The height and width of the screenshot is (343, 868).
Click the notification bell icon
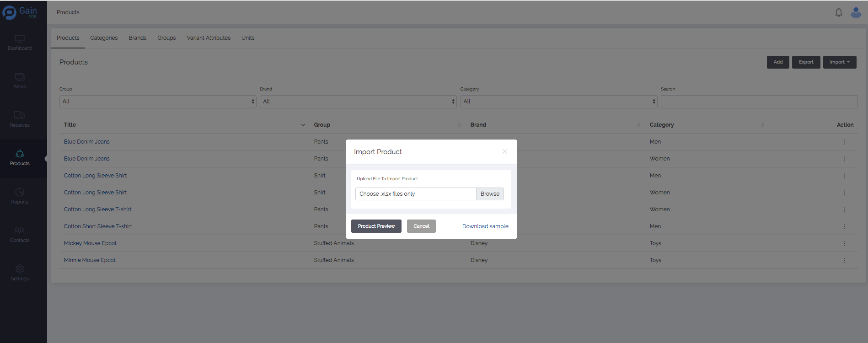838,12
